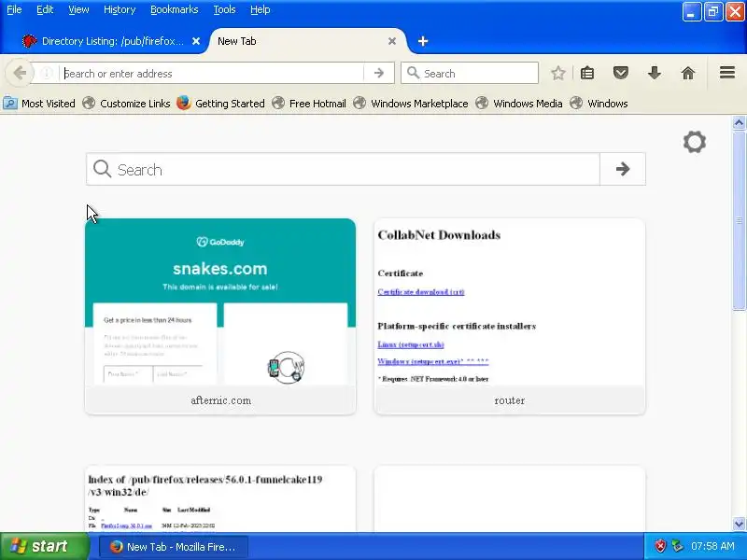
Task: Focus the address bar input
Action: point(214,74)
